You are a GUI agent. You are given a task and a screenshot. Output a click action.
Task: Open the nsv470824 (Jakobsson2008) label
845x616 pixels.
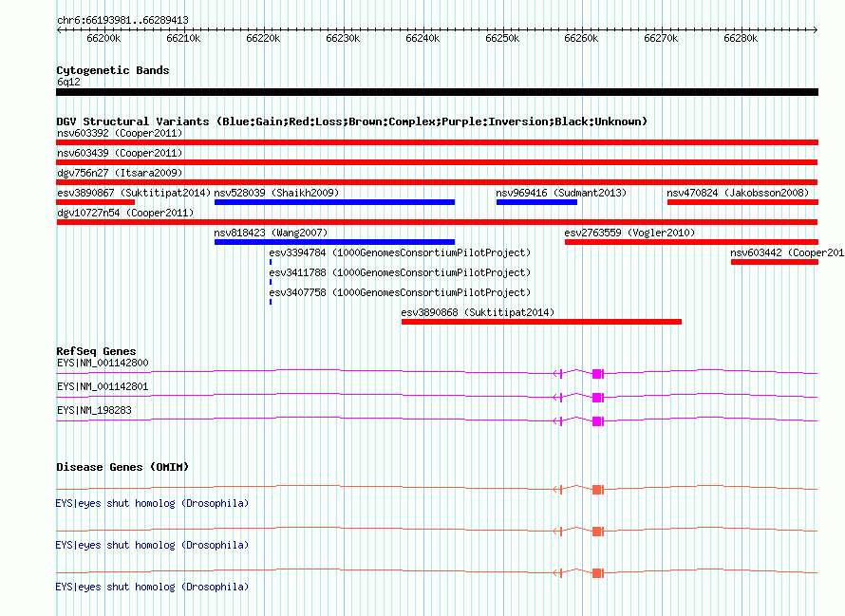[x=738, y=193]
